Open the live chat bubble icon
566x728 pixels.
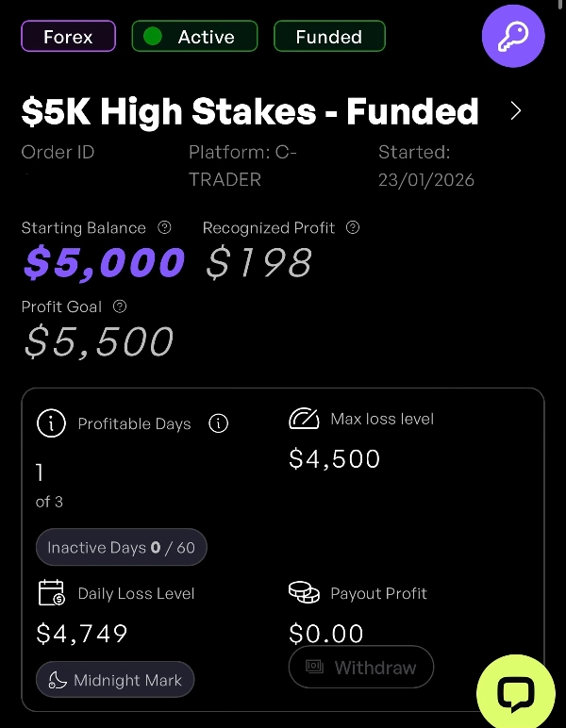tap(515, 694)
